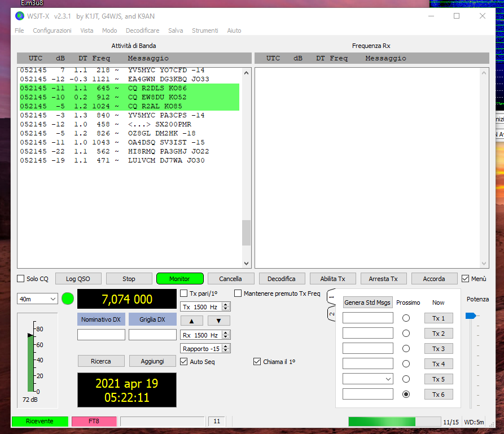
Task: Click the Decodifica button
Action: point(282,279)
